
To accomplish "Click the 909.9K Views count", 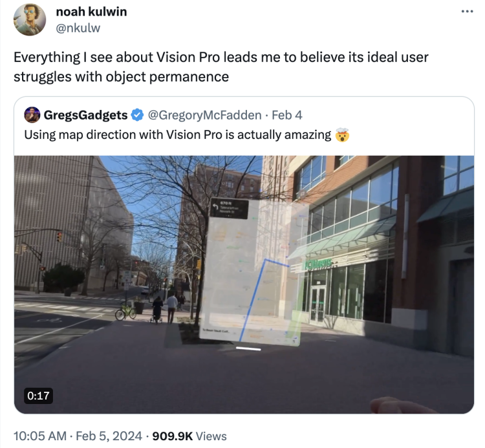I will tap(189, 436).
